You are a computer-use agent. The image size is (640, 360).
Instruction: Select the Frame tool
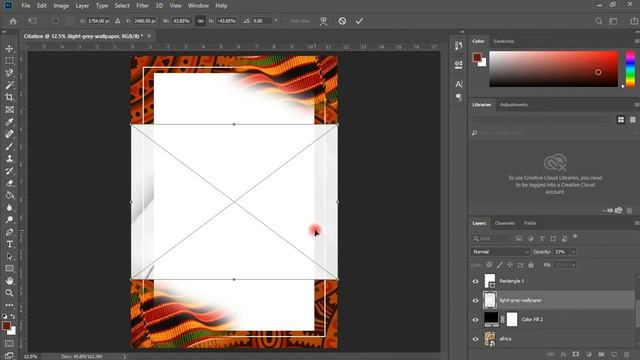tap(9, 110)
